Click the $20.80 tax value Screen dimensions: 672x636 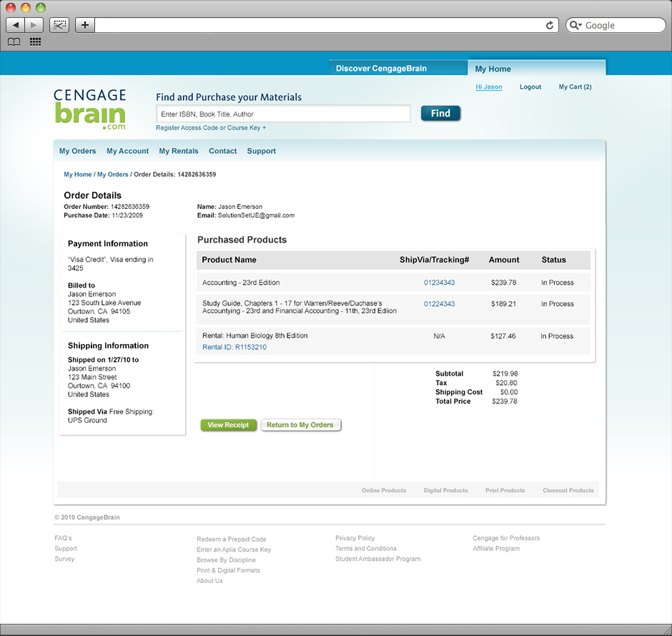pos(506,383)
